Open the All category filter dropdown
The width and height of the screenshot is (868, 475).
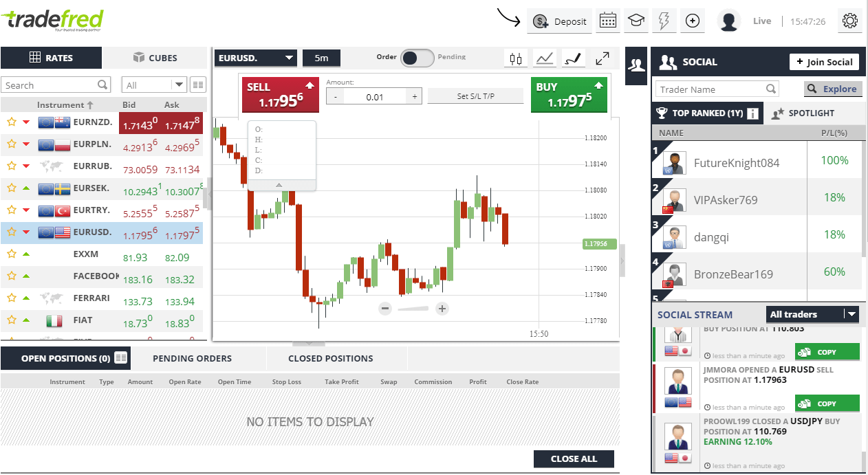pyautogui.click(x=154, y=85)
